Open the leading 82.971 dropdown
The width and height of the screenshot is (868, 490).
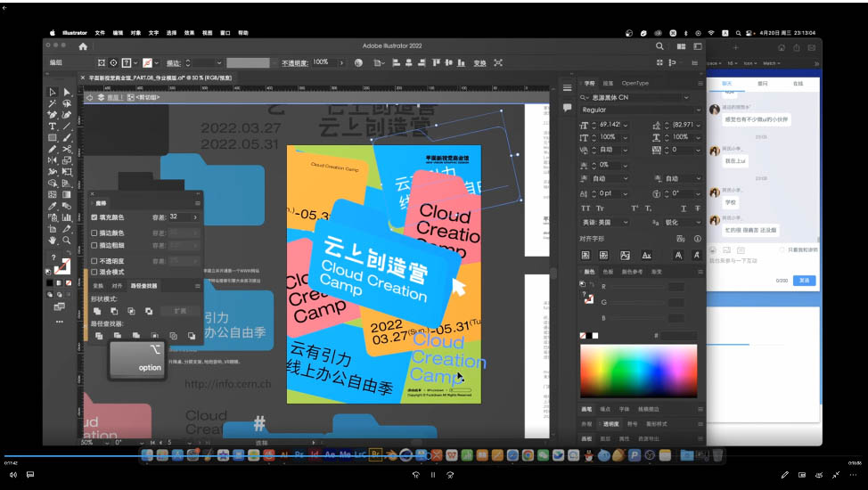tap(699, 125)
